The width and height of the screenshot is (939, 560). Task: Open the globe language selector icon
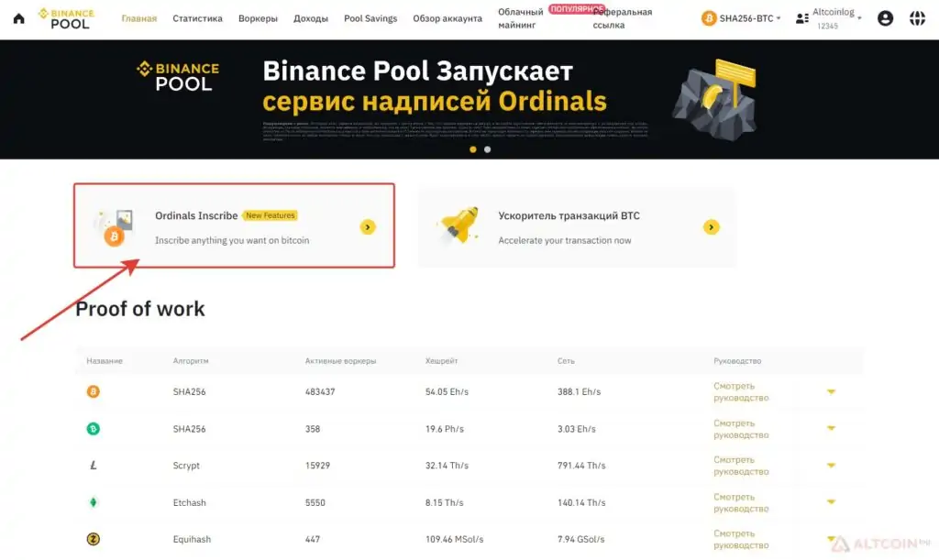point(917,18)
